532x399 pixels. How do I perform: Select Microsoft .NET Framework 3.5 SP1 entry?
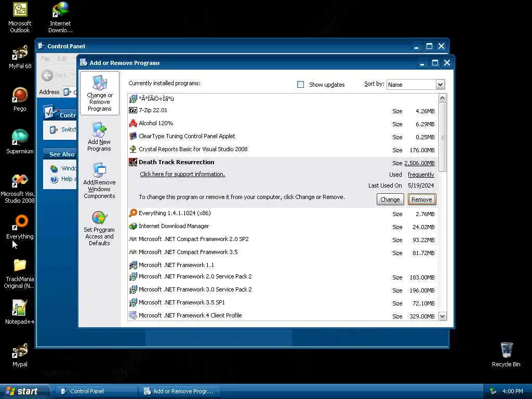point(282,302)
